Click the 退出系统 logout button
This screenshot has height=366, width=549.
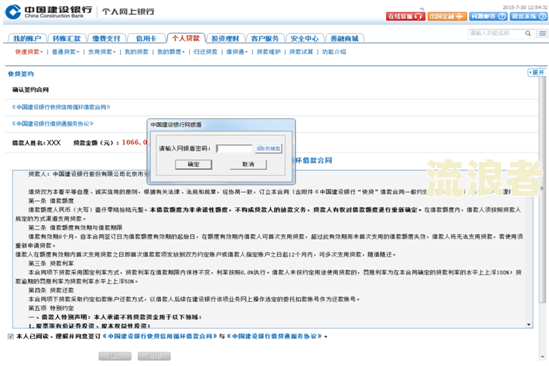[529, 16]
